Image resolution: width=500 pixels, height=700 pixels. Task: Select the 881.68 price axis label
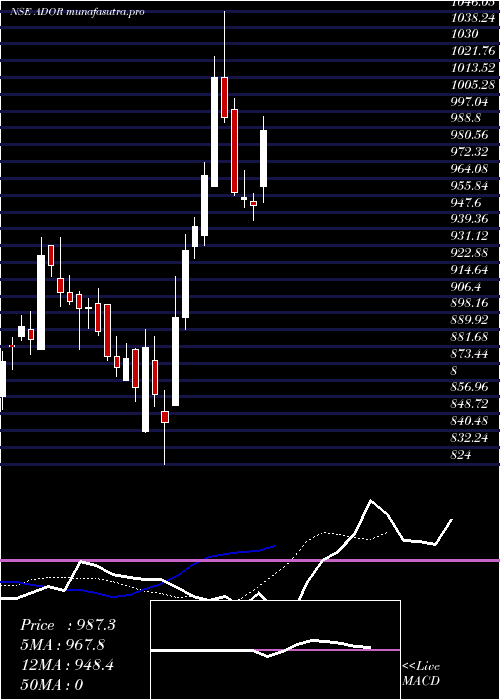[x=470, y=337]
